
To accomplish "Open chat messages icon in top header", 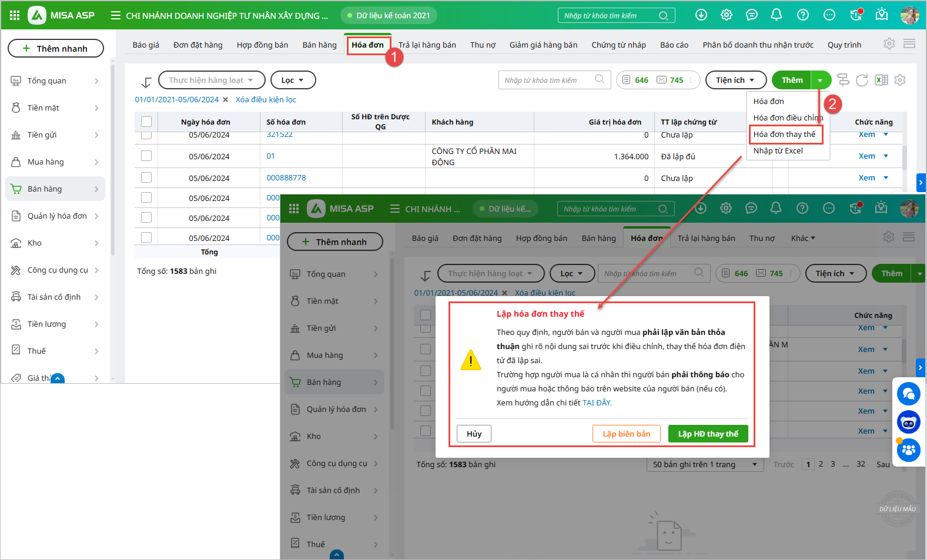I will [x=752, y=15].
